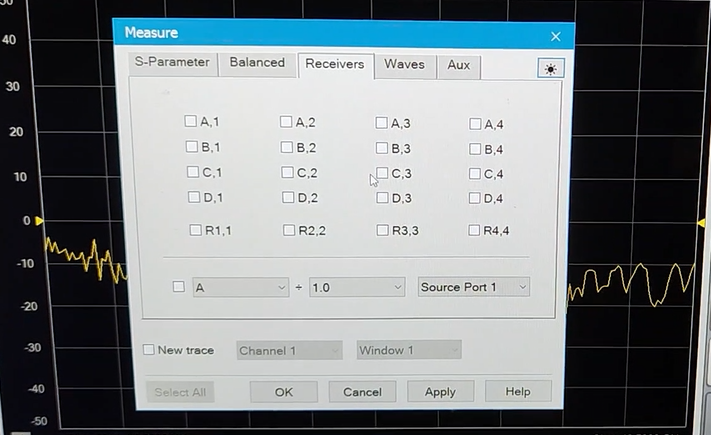
Task: Open the Aux tab
Action: pyautogui.click(x=458, y=65)
